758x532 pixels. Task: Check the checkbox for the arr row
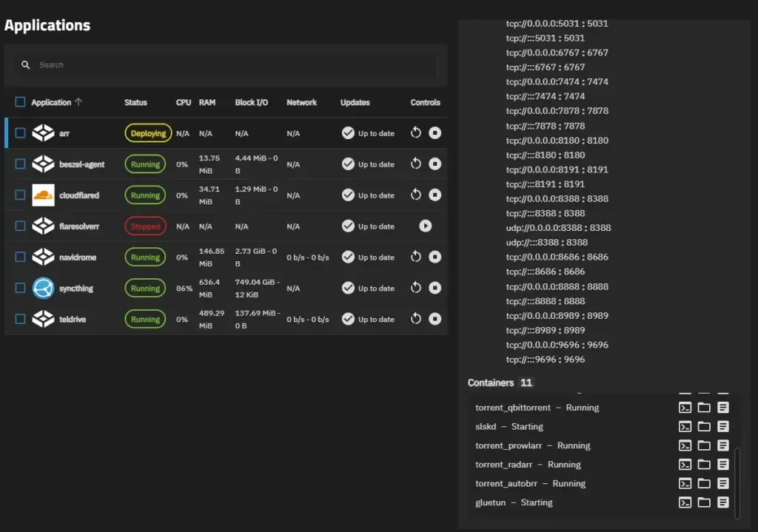pos(20,132)
